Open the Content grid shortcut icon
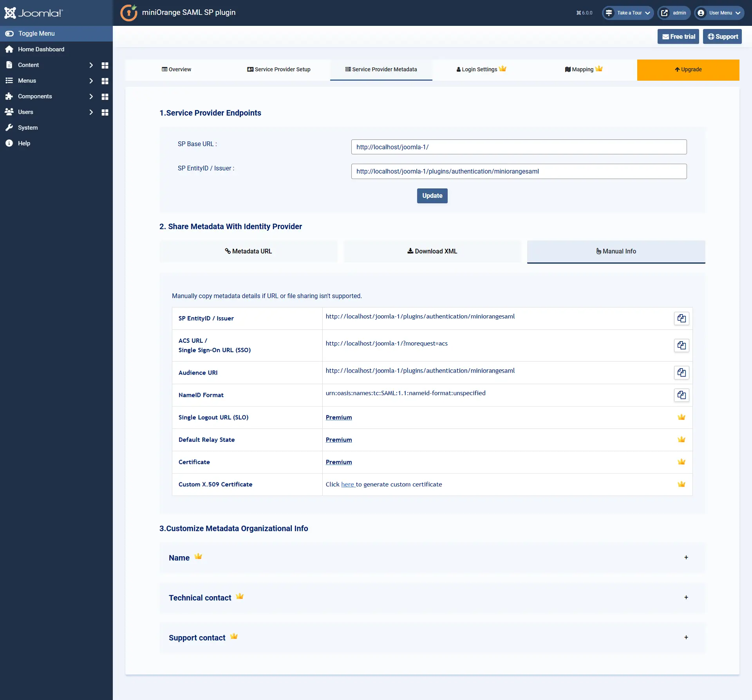The width and height of the screenshot is (752, 700). (105, 65)
